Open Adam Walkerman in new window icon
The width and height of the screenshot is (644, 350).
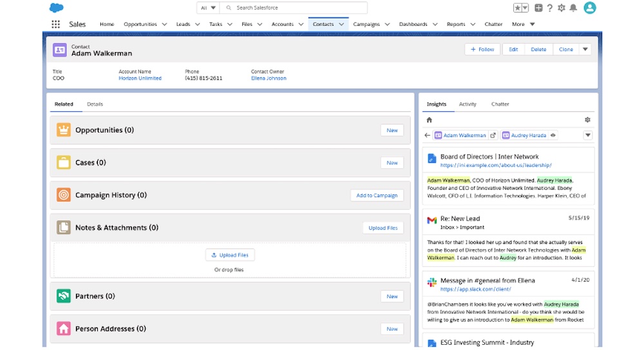(493, 136)
